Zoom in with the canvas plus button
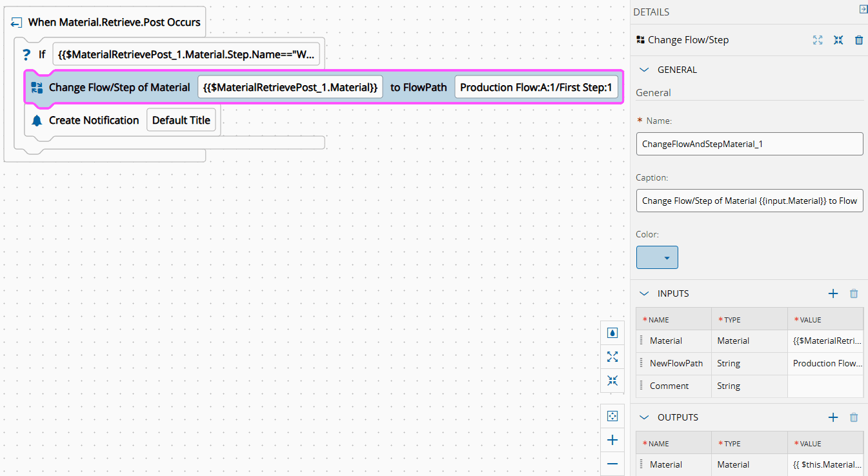 coord(612,440)
